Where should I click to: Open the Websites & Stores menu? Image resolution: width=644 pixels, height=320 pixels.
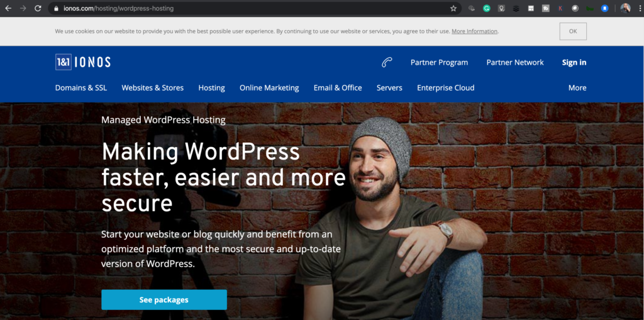[152, 88]
